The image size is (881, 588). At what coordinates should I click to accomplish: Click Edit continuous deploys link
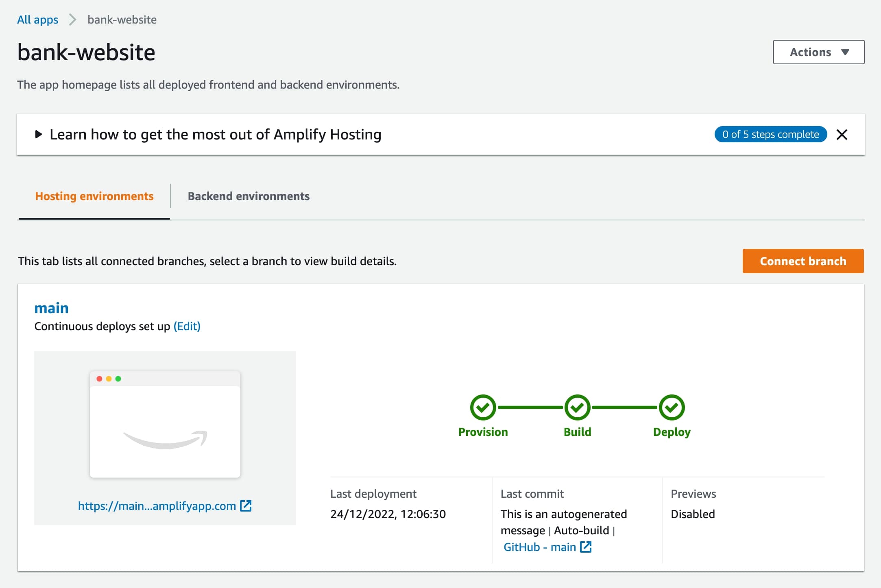point(187,326)
